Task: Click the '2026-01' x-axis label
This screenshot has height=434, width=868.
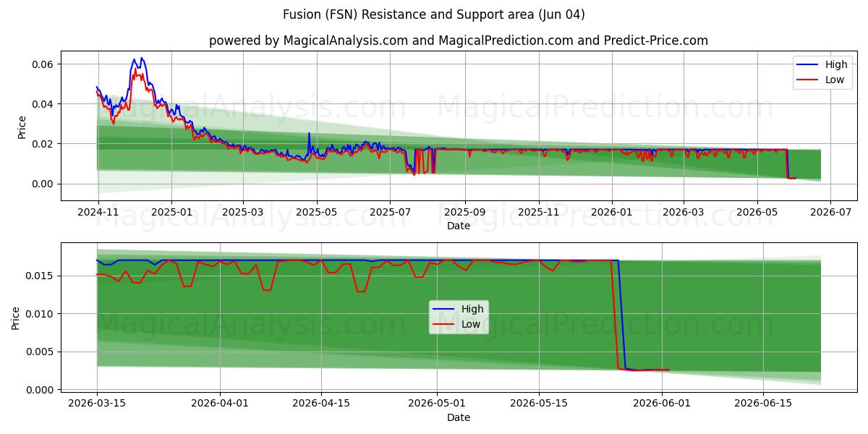Action: tap(612, 212)
